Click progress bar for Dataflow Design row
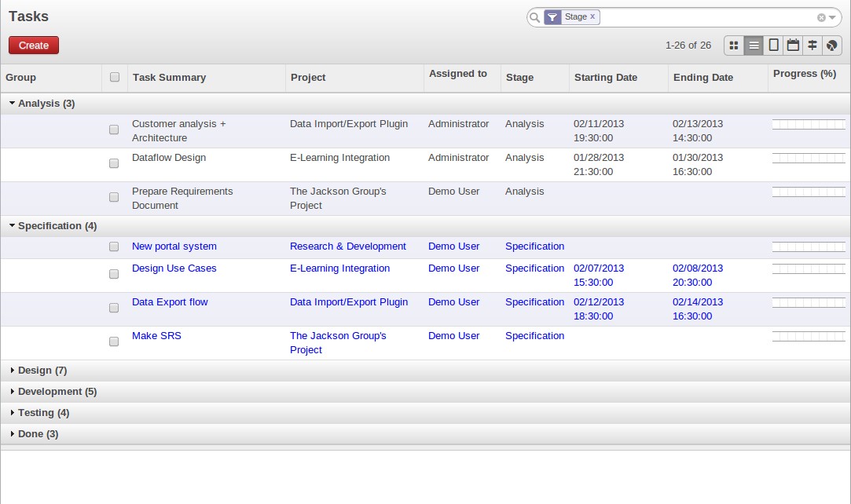The width and height of the screenshot is (851, 504). (x=809, y=159)
